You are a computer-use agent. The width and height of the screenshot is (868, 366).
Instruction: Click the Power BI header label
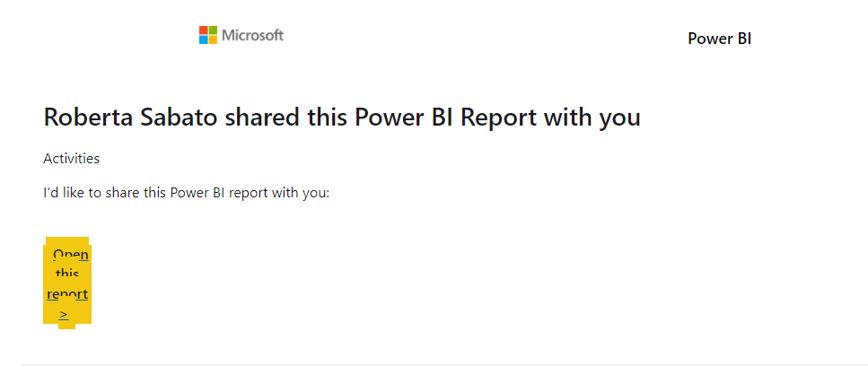coord(719,39)
